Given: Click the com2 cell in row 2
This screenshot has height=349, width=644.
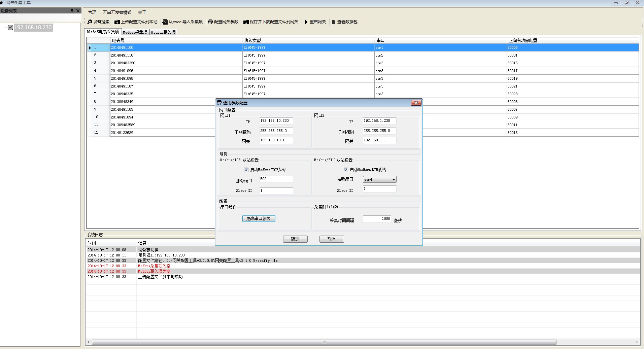Looking at the screenshot, I should tap(441, 55).
